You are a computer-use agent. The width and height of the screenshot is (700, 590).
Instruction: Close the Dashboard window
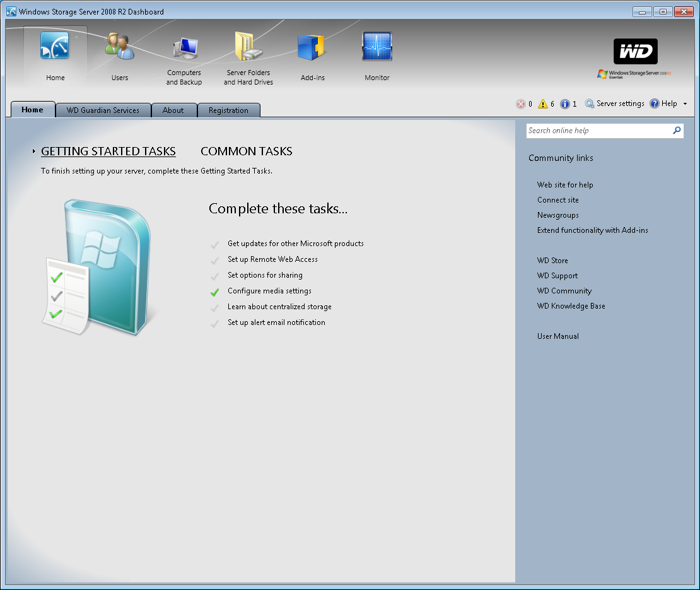(684, 12)
